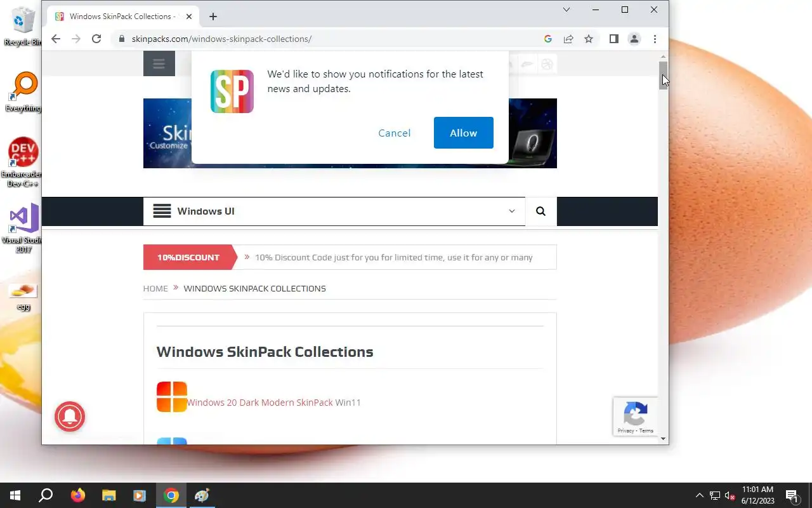The image size is (812, 508).
Task: Launch Firefox from the taskbar
Action: point(77,495)
